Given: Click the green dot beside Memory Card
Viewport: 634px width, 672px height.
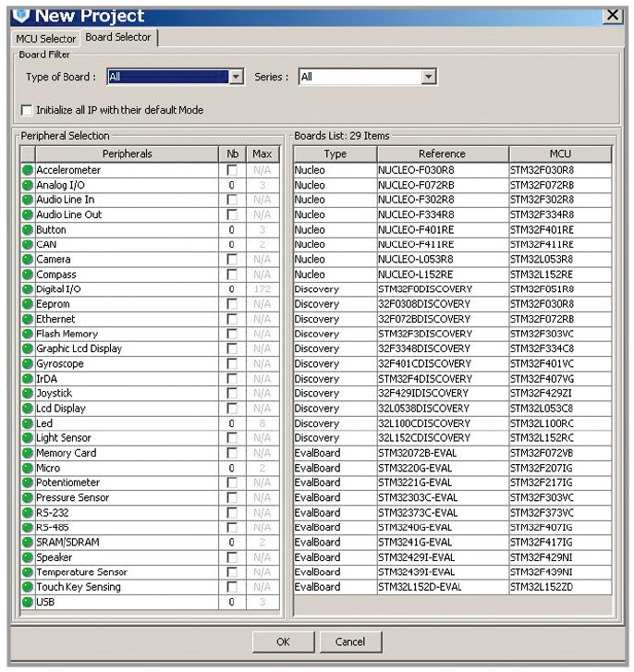Looking at the screenshot, I should 28,453.
